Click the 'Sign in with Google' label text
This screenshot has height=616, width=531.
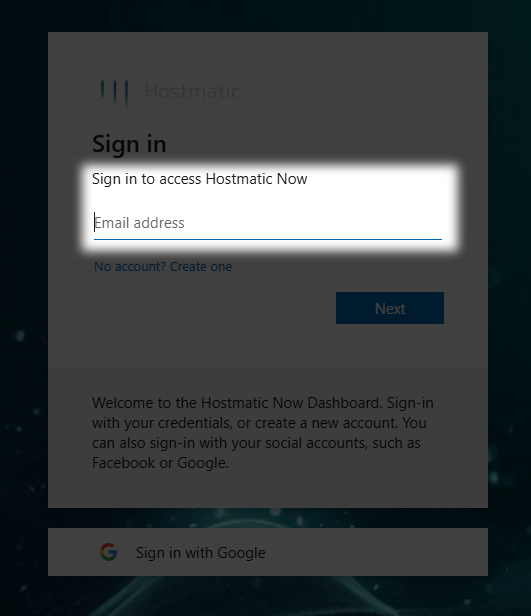pyautogui.click(x=201, y=553)
